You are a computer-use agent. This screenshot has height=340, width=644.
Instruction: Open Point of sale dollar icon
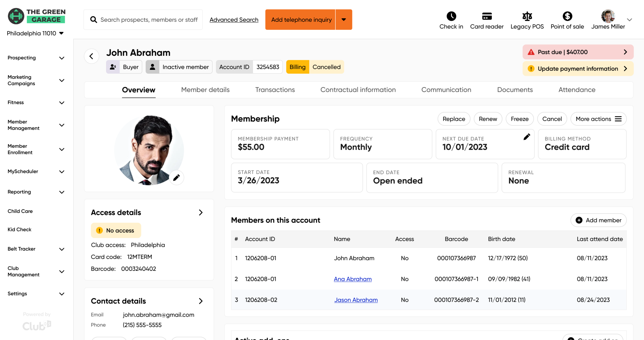567,16
